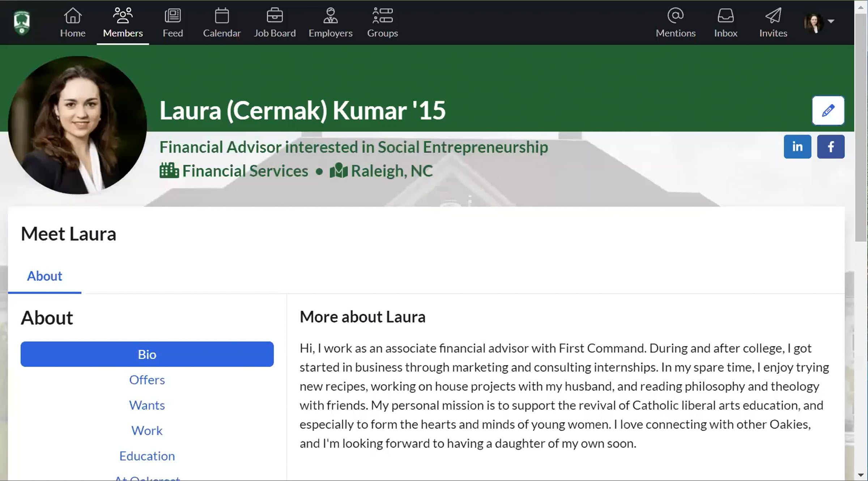The height and width of the screenshot is (481, 868).
Task: Click the school crest logo
Action: click(22, 22)
